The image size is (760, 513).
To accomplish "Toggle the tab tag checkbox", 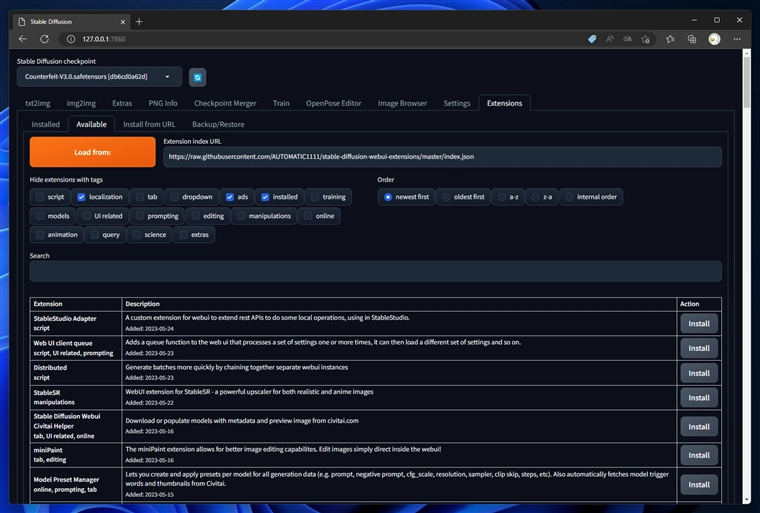I will (x=140, y=197).
